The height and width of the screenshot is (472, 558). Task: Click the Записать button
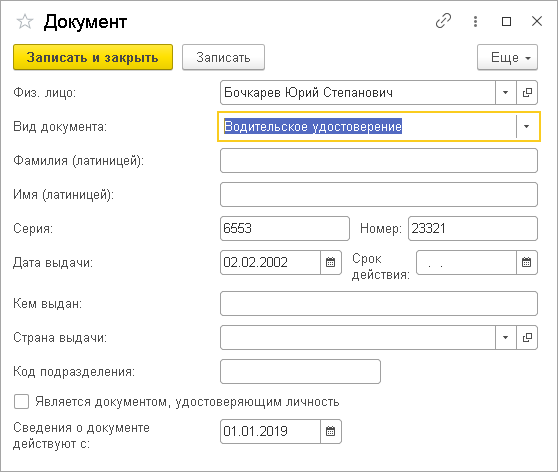(x=223, y=57)
